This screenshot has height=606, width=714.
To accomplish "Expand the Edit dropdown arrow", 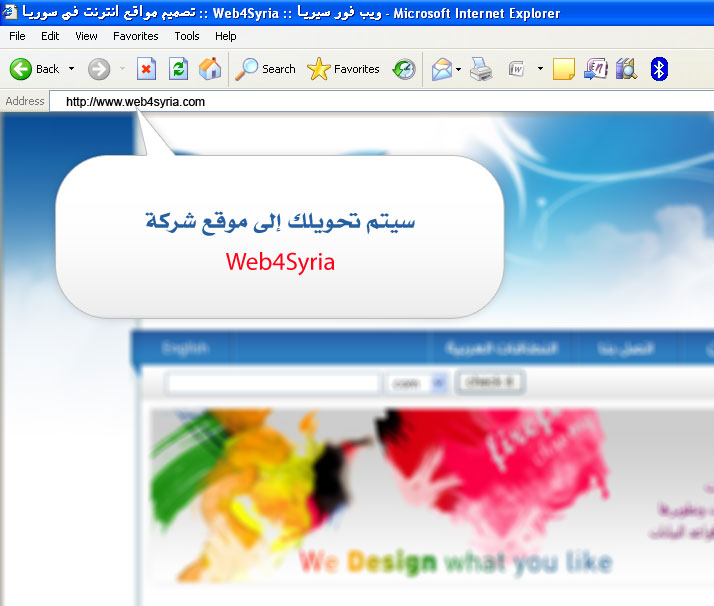I will coord(541,69).
